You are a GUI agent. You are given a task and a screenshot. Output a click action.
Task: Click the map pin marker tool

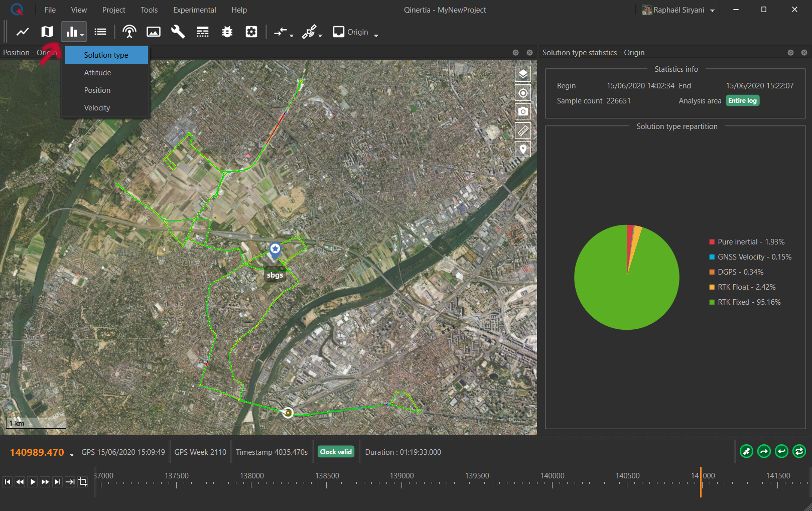(x=523, y=149)
